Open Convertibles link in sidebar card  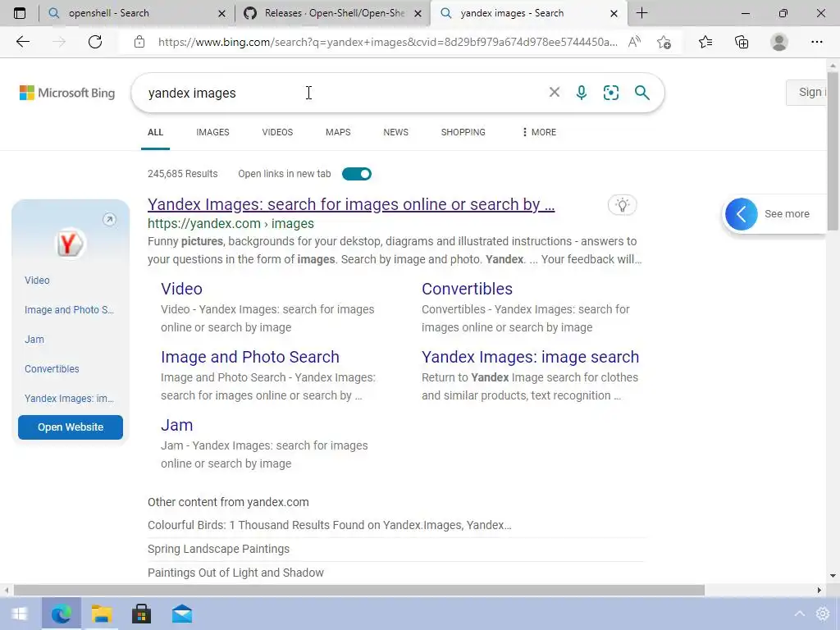[52, 368]
